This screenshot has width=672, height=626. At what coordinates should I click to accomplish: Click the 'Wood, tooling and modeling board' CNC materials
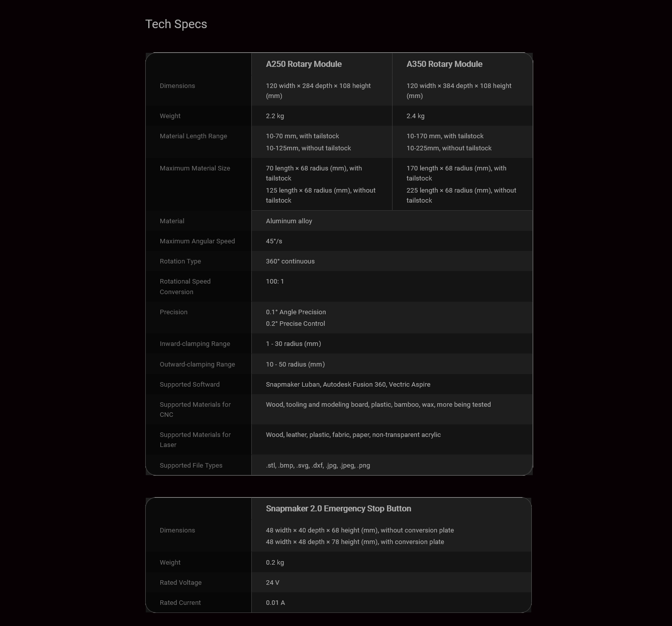coord(378,405)
